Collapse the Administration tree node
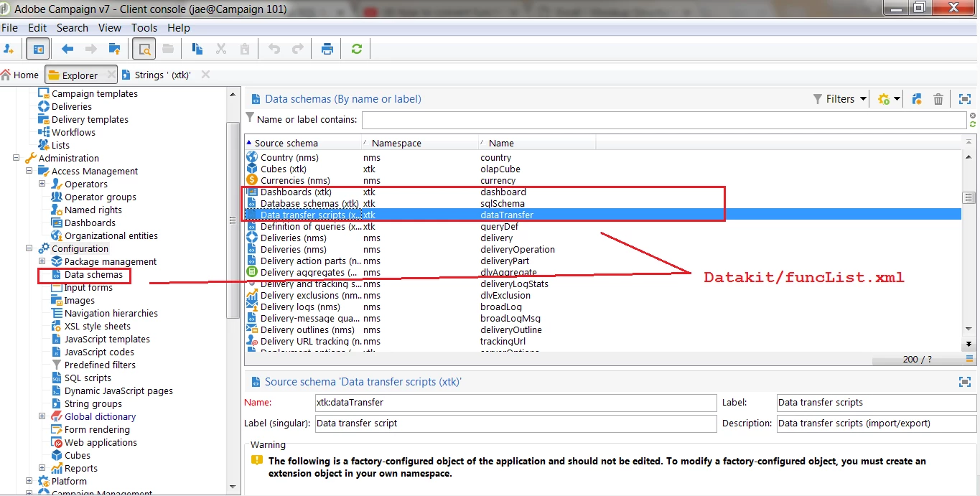Viewport: 980px width, 496px height. [17, 158]
